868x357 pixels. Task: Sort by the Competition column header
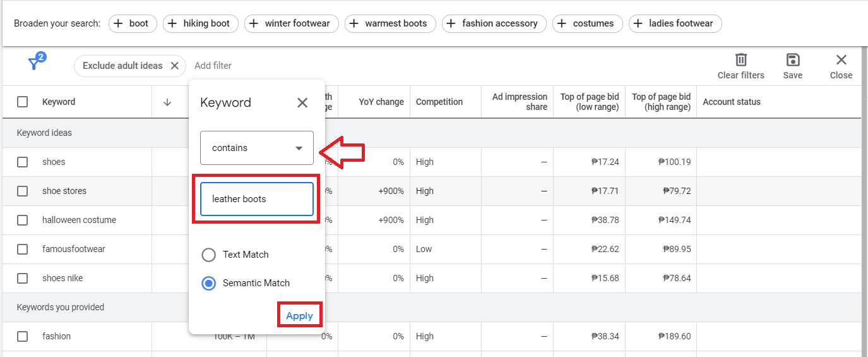[x=439, y=102]
